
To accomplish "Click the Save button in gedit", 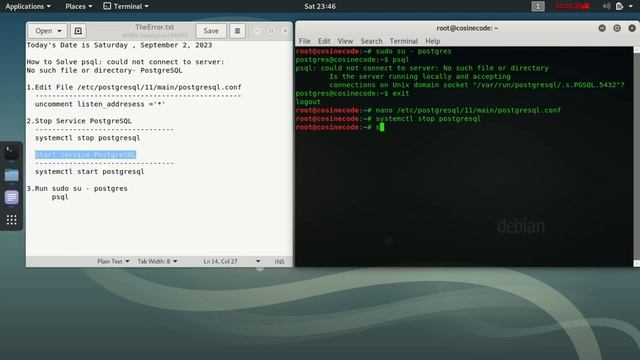I will coord(211,31).
